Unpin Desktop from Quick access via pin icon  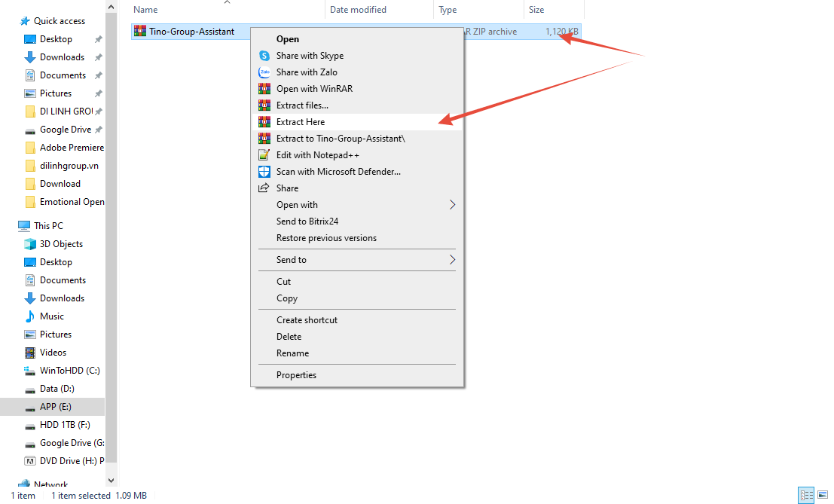coord(99,39)
